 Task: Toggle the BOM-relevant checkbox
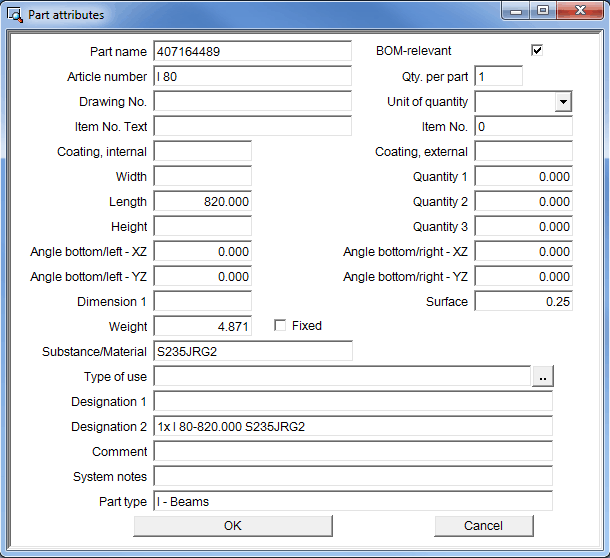[x=537, y=50]
